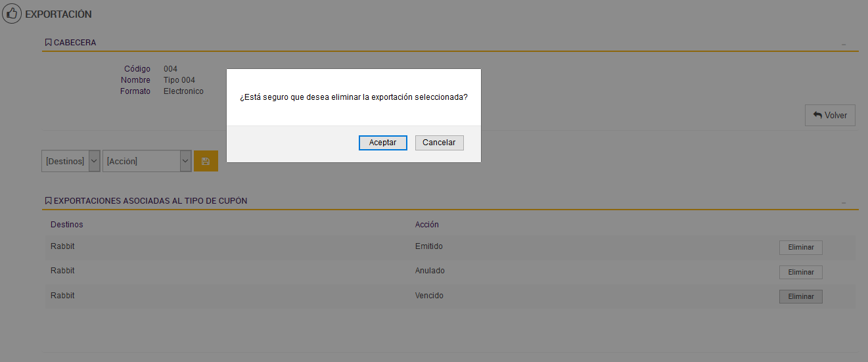
Task: Click the Nombre value Tipo 004
Action: coord(179,80)
